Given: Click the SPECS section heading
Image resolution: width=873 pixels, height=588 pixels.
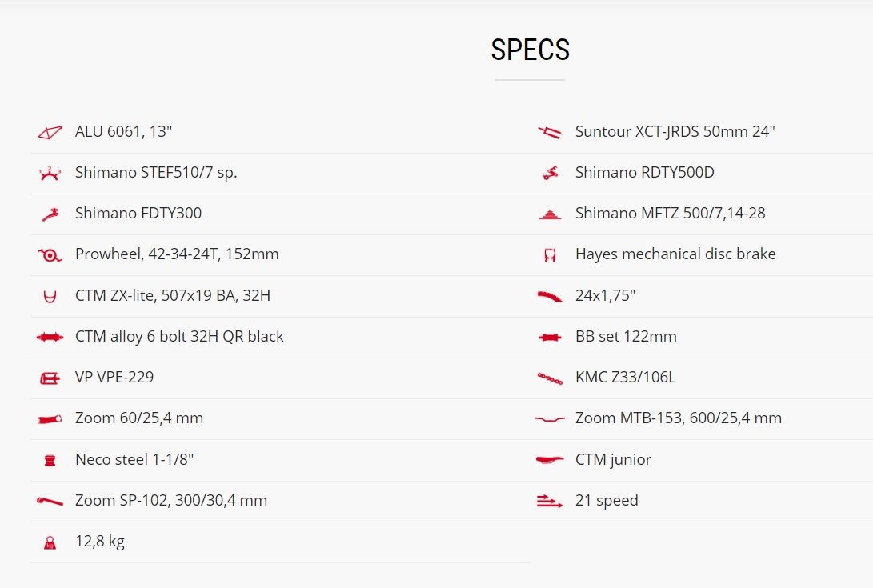Looking at the screenshot, I should (530, 50).
